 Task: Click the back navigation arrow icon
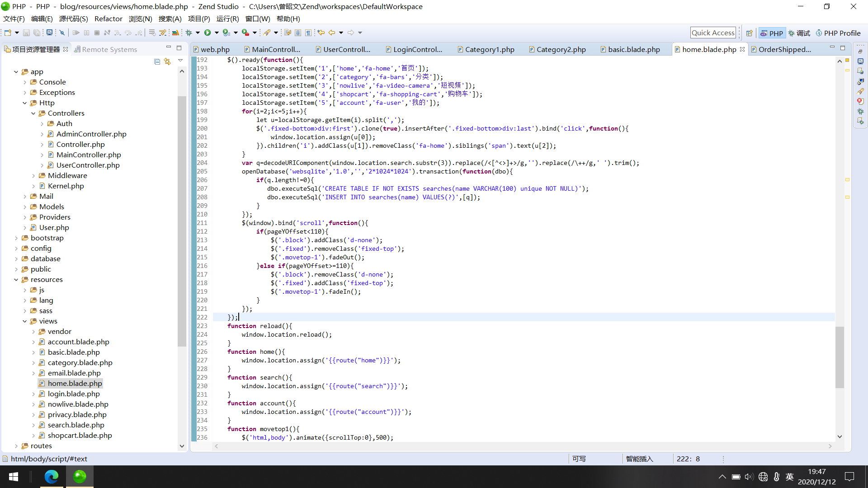(332, 33)
